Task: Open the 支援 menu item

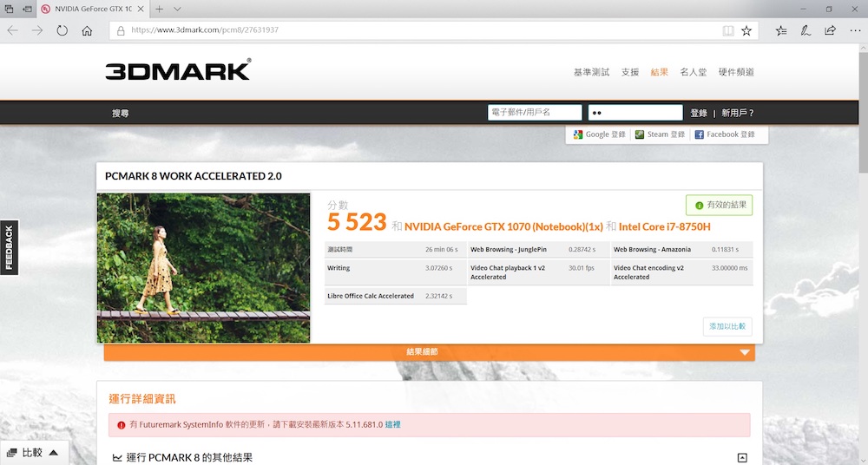Action: tap(630, 72)
